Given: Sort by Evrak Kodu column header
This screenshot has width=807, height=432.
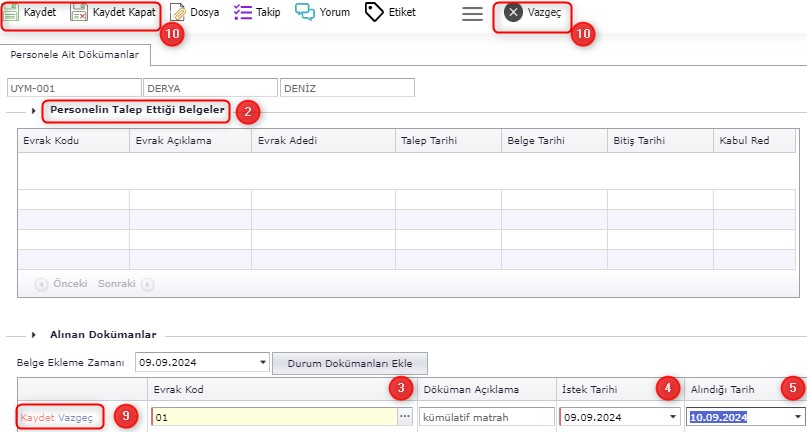Looking at the screenshot, I should (x=74, y=141).
